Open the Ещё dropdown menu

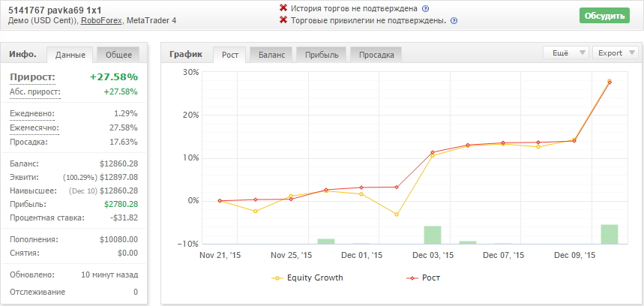pos(566,53)
